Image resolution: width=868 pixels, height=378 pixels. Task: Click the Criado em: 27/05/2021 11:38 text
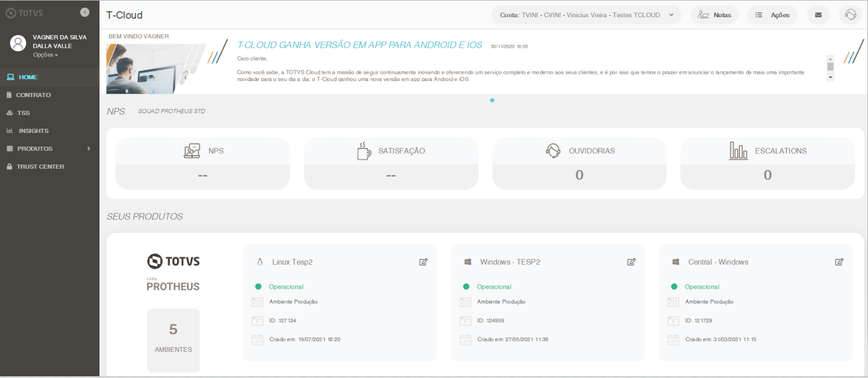tap(513, 339)
